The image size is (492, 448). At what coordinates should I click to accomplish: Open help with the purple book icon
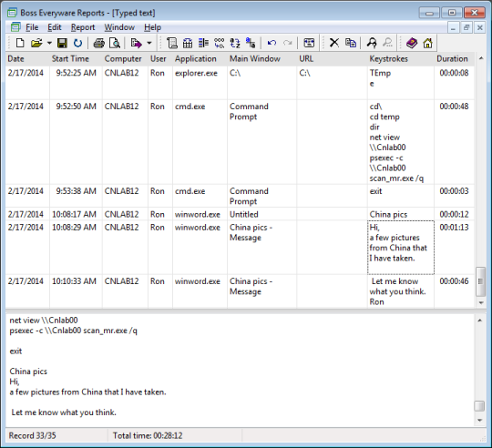click(x=412, y=43)
